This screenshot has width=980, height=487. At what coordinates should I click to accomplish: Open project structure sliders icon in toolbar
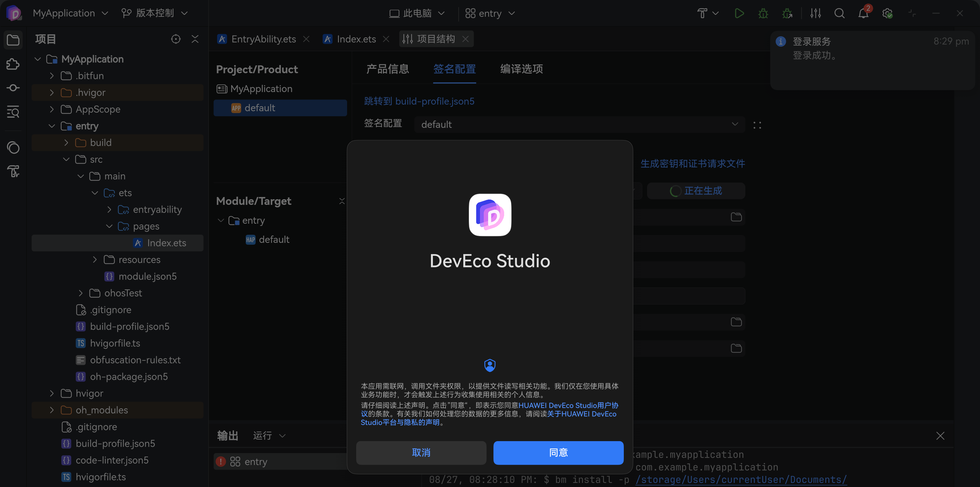[x=815, y=13]
